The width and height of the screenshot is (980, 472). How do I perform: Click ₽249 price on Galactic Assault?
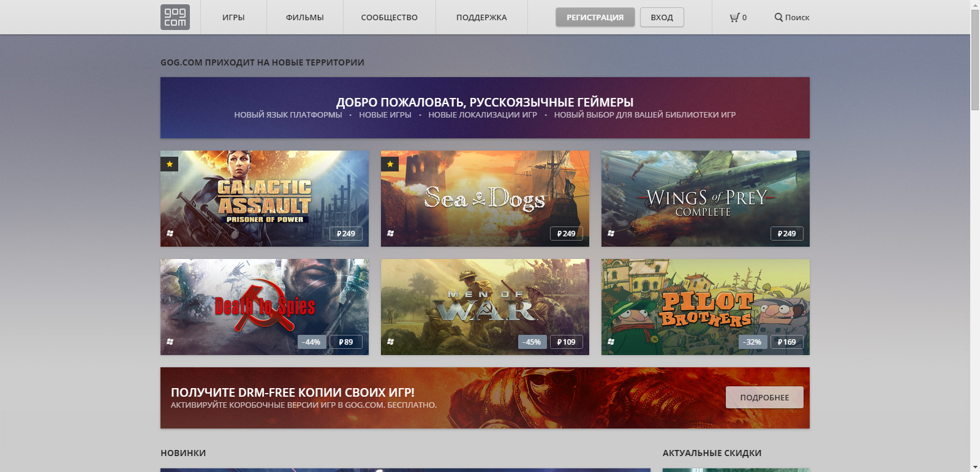point(346,233)
